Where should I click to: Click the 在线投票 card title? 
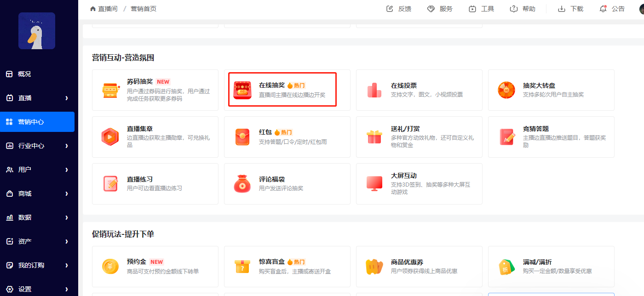click(404, 85)
